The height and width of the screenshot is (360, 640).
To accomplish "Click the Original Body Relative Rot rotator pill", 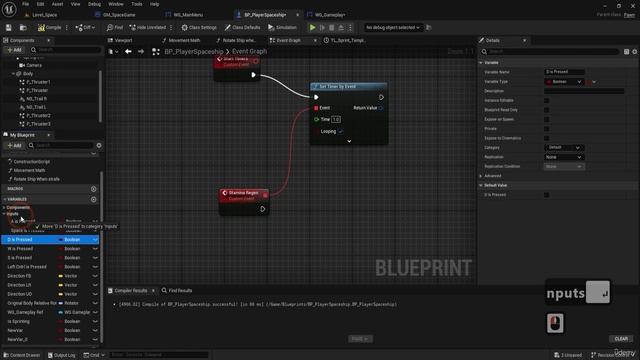I will click(60, 303).
